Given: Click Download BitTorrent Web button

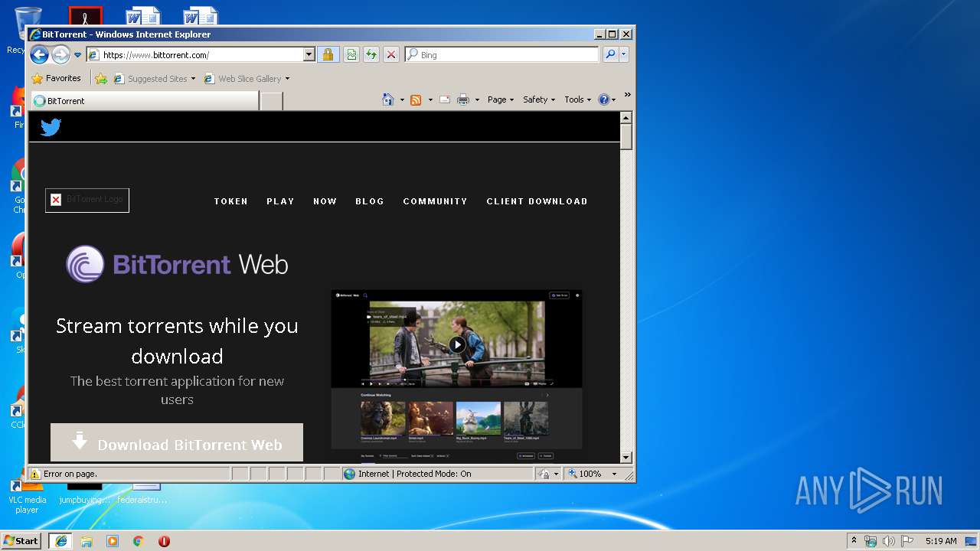Looking at the screenshot, I should 177,443.
